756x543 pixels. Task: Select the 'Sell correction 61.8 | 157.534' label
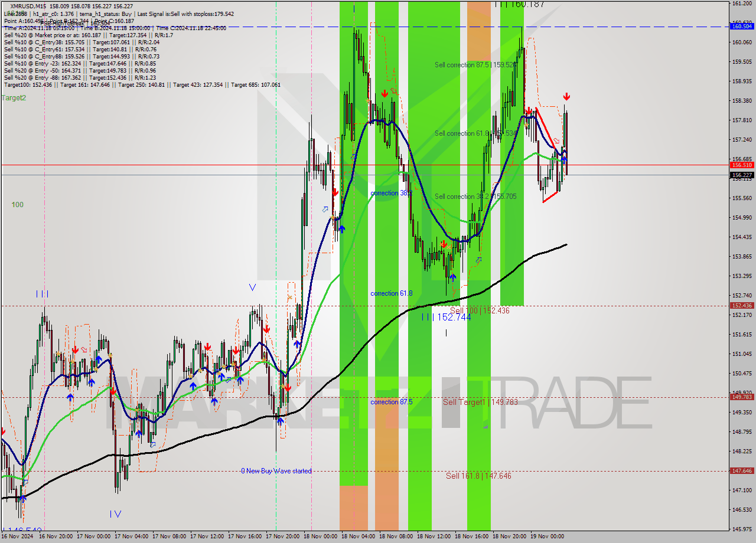pyautogui.click(x=476, y=133)
